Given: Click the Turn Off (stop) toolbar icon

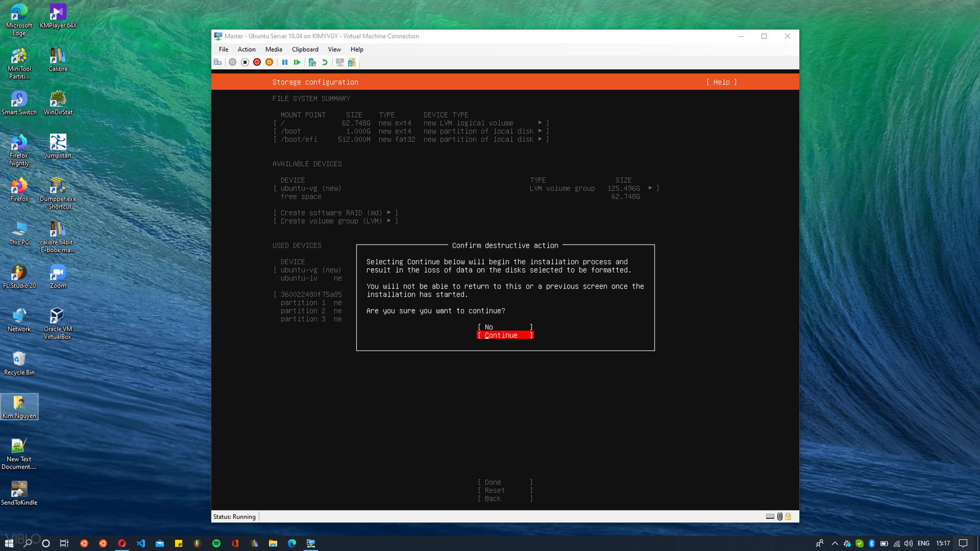Looking at the screenshot, I should (245, 62).
